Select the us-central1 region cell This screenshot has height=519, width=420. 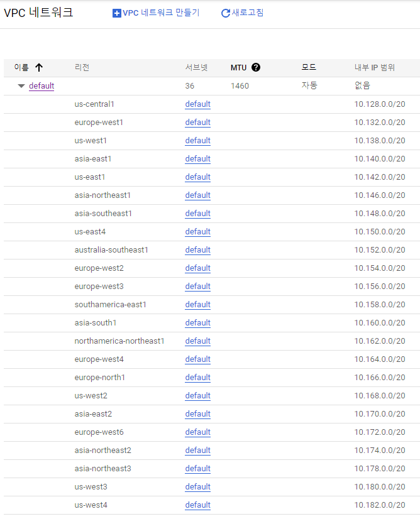pyautogui.click(x=94, y=104)
